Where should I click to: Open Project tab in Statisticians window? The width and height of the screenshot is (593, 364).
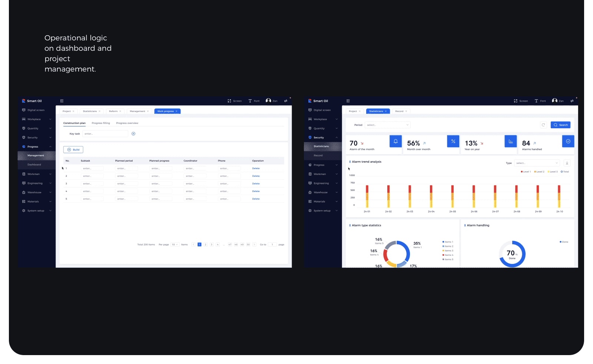[353, 111]
